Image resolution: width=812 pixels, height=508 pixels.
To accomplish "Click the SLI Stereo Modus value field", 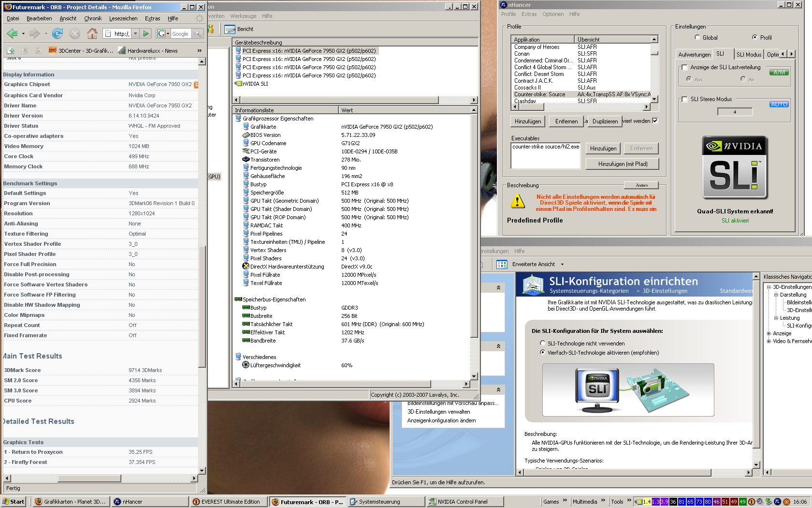I will [735, 112].
